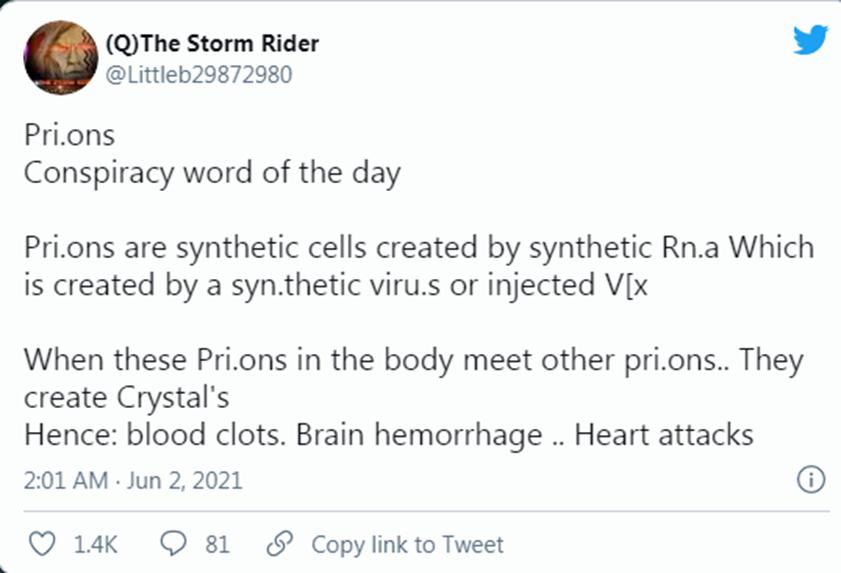Viewport: 841px width, 573px height.
Task: Click the line starting "Hence: blood clots"
Action: point(387,434)
